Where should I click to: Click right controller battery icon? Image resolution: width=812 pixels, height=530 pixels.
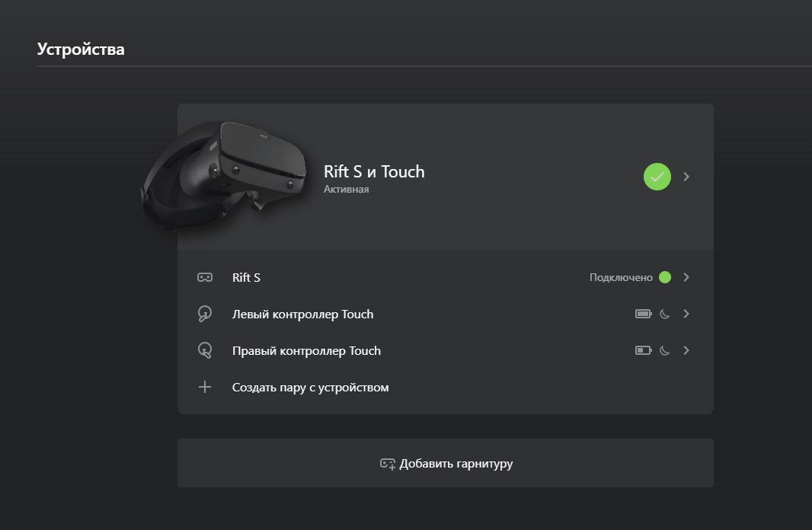643,350
